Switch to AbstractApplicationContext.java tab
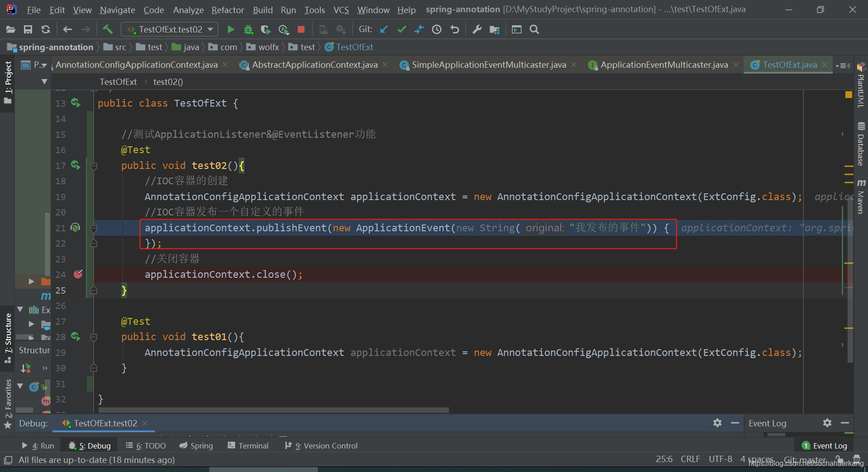 tap(315, 65)
